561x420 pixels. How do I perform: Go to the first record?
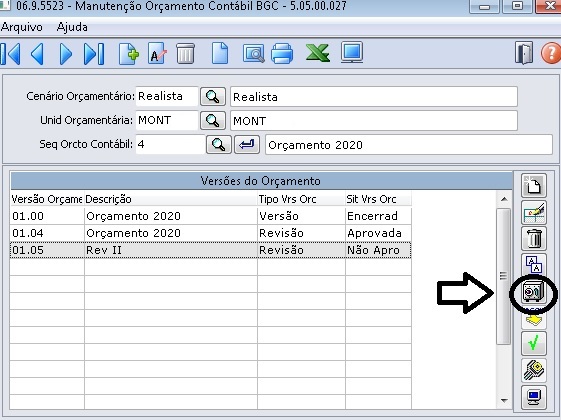pos(11,54)
